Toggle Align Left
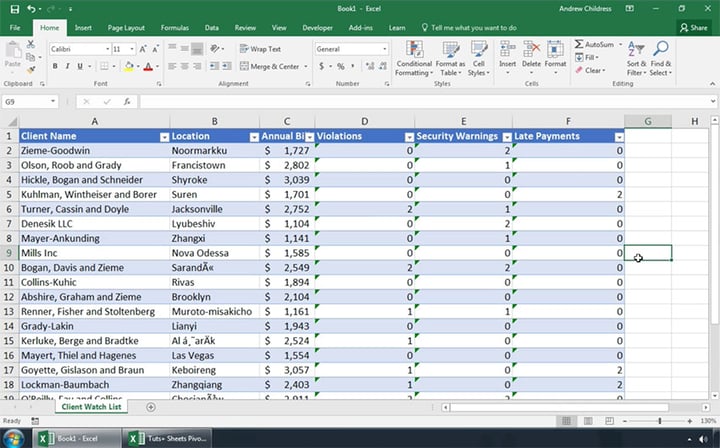 pyautogui.click(x=172, y=67)
